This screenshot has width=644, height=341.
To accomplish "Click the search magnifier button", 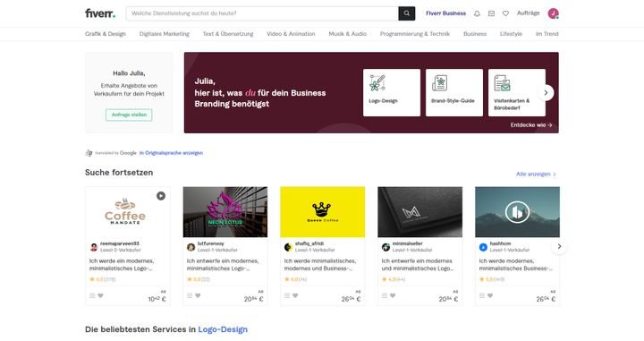I will point(407,13).
